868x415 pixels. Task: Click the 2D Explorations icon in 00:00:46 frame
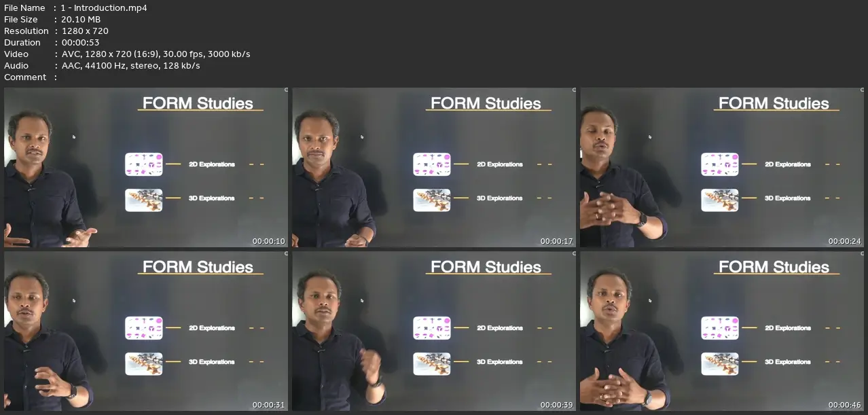pyautogui.click(x=720, y=328)
